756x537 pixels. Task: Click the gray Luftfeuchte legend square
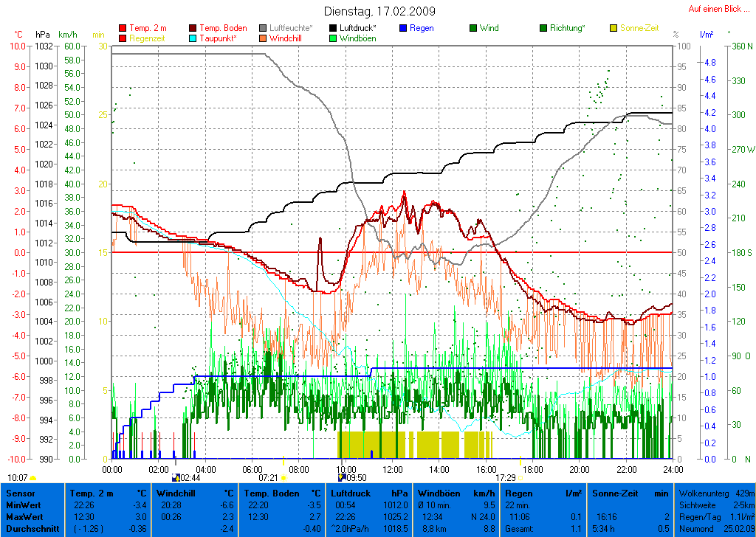(x=264, y=28)
